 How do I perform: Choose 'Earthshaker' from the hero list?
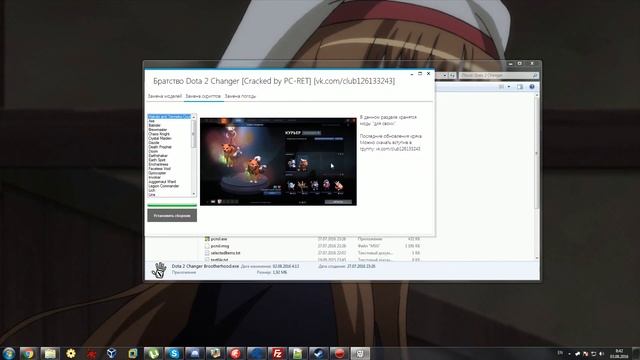158,156
